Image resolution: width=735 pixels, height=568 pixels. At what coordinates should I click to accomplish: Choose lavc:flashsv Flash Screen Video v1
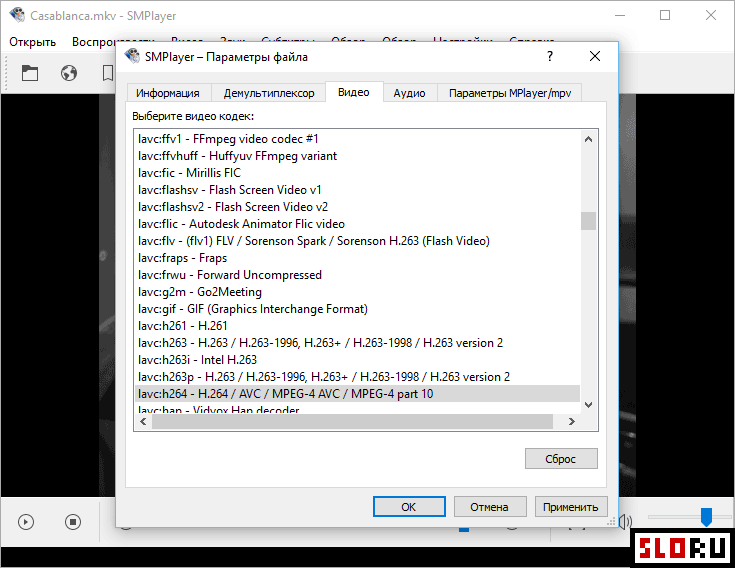point(357,190)
